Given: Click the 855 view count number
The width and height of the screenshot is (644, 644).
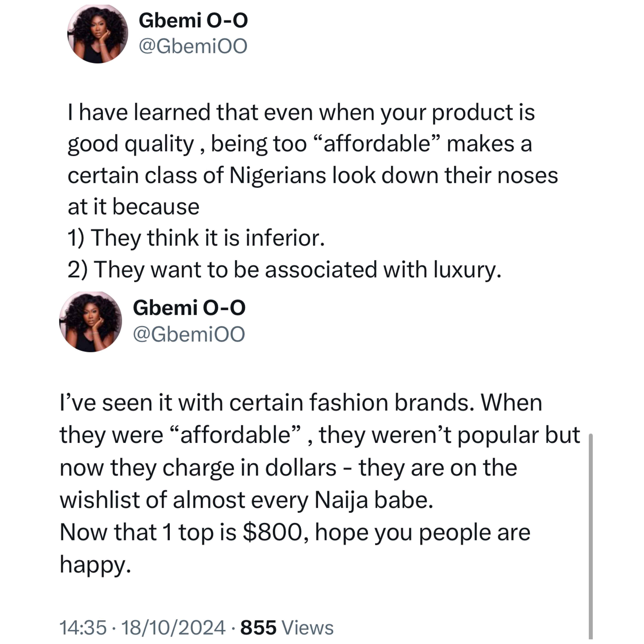Looking at the screenshot, I should [x=259, y=628].
